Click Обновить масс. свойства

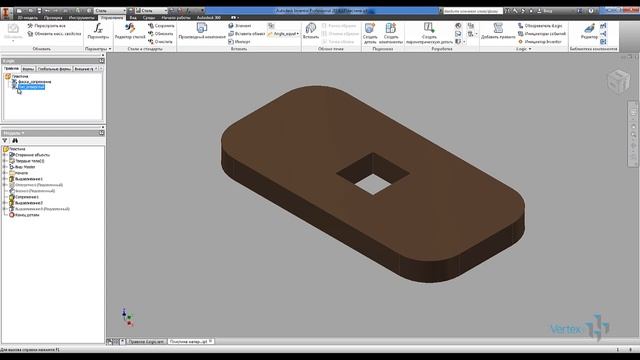[x=54, y=34]
